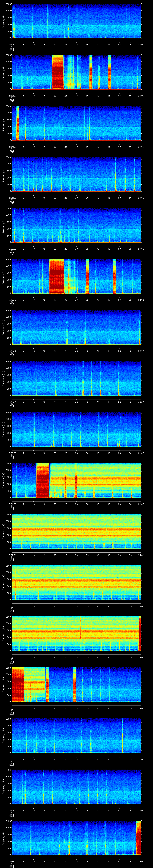Click the "15:36:00" time axis label
Screen dimensions: 153x868
[x=12, y=759]
